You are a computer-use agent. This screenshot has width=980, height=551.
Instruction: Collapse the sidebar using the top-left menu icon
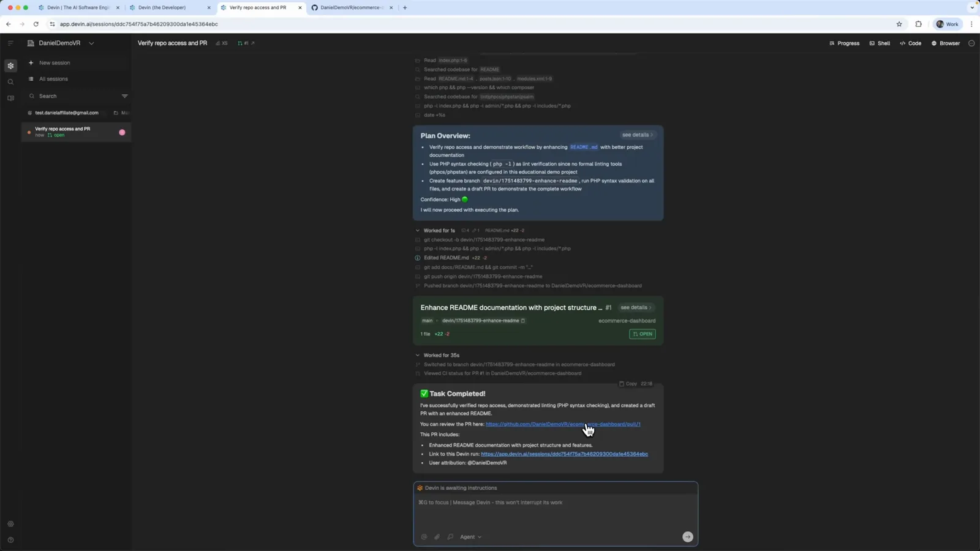click(x=10, y=43)
